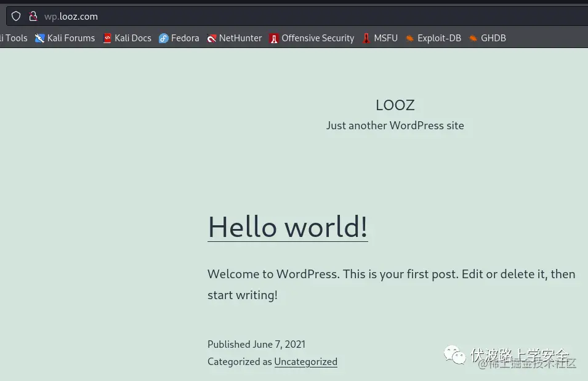The image size is (588, 381).
Task: Open the Kali Forums bookmark label
Action: tap(71, 38)
